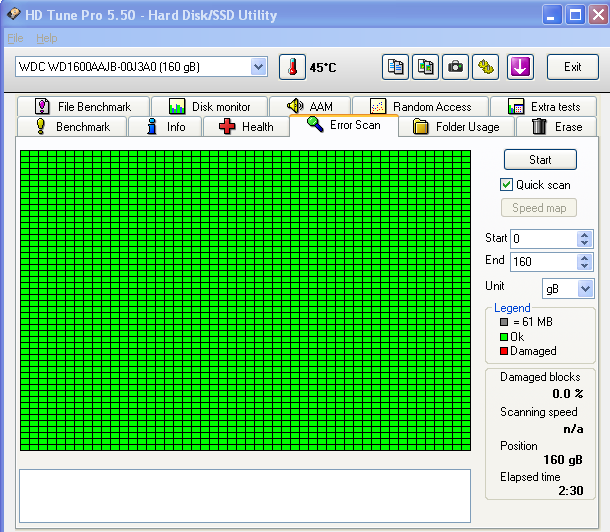Screen dimensions: 610x532
Task: Exit HD Tune Pro
Action: pos(573,67)
